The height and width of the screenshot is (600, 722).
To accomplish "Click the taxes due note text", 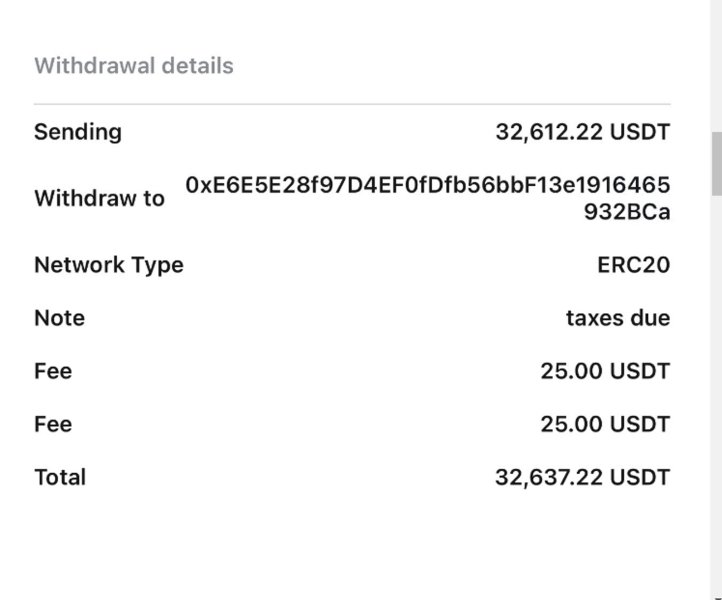I will (617, 318).
